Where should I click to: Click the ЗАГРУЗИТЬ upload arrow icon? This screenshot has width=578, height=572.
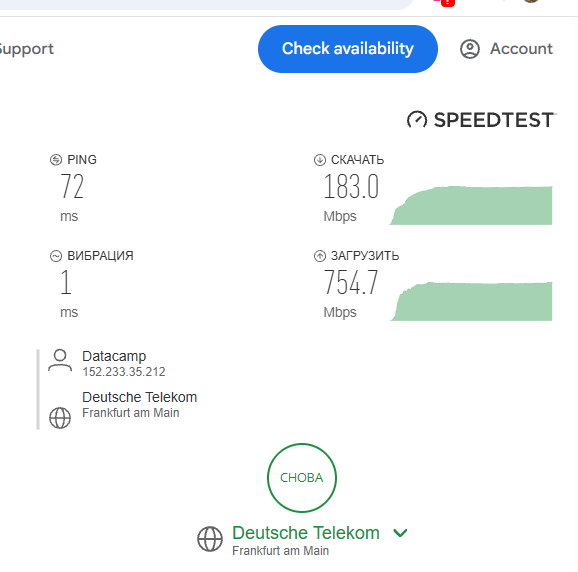point(320,256)
